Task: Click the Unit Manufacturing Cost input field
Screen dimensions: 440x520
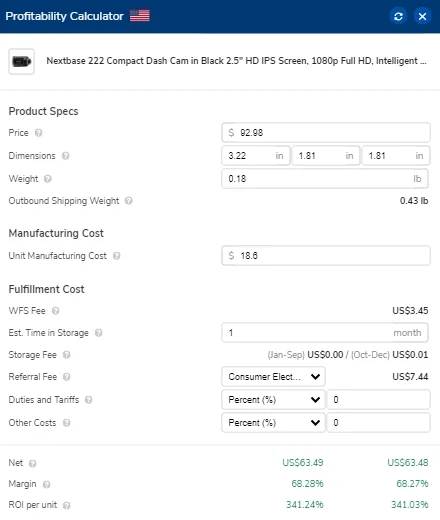Action: point(326,256)
